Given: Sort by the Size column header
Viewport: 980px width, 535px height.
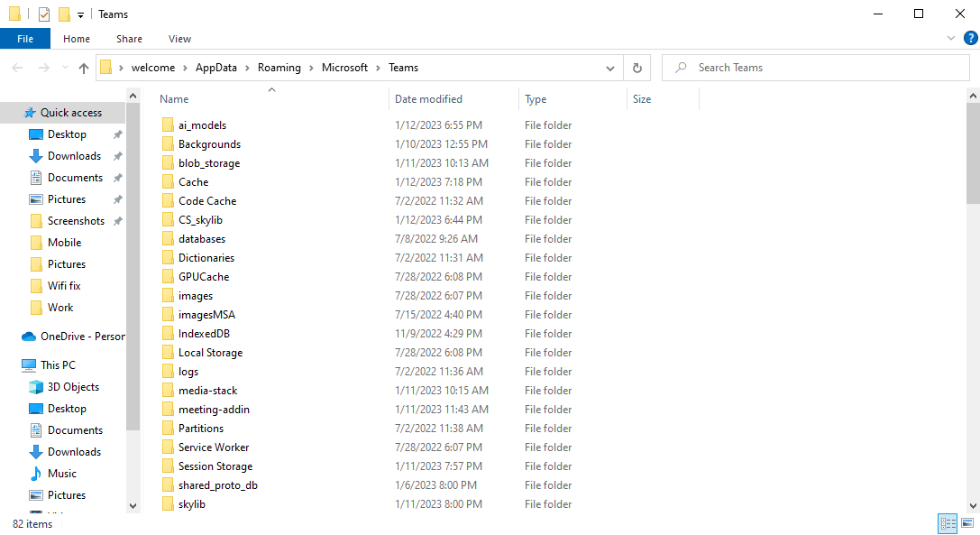Looking at the screenshot, I should tap(641, 99).
